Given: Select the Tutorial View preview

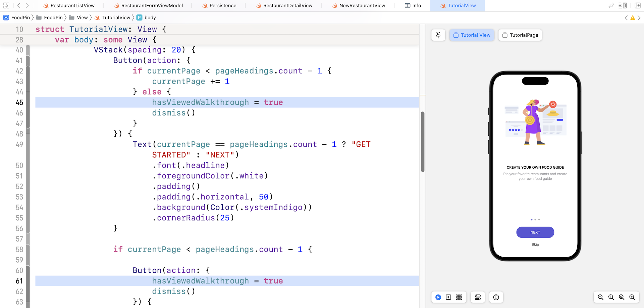Looking at the screenshot, I should click(x=472, y=35).
